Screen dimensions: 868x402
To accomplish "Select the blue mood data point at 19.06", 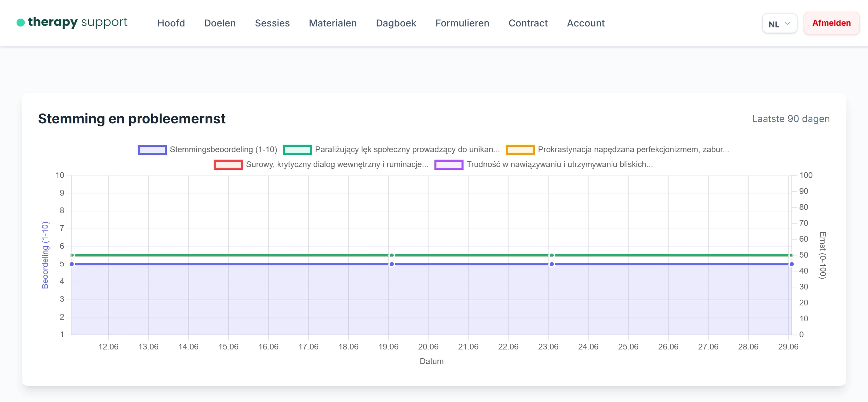I will coord(392,264).
